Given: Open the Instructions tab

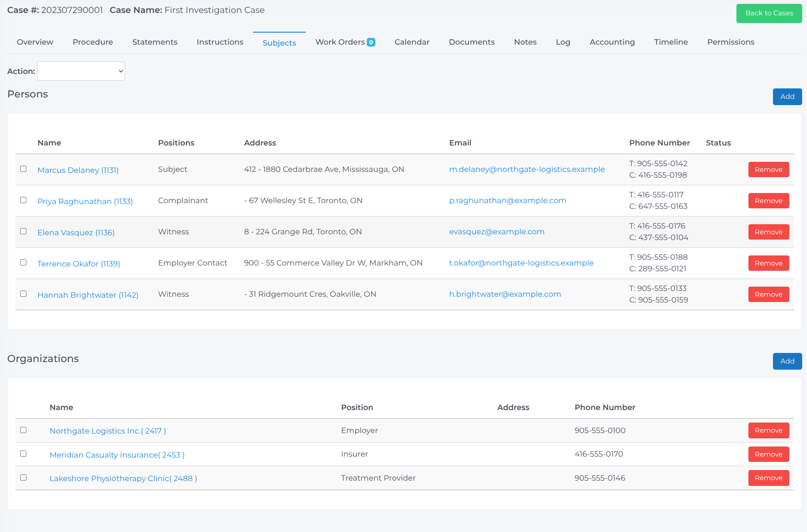Looking at the screenshot, I should pyautogui.click(x=220, y=42).
